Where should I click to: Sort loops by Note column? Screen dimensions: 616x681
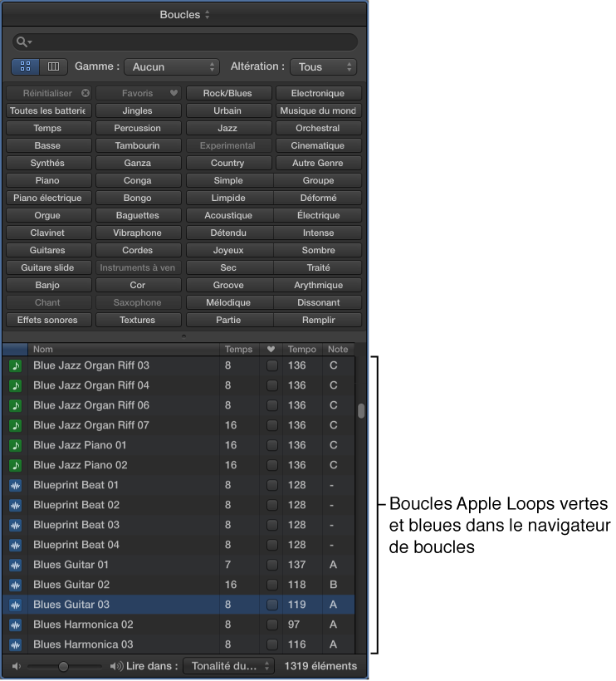click(338, 350)
